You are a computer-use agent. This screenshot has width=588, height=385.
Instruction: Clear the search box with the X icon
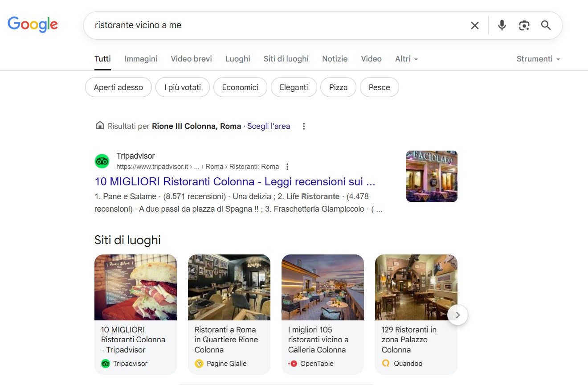[475, 25]
